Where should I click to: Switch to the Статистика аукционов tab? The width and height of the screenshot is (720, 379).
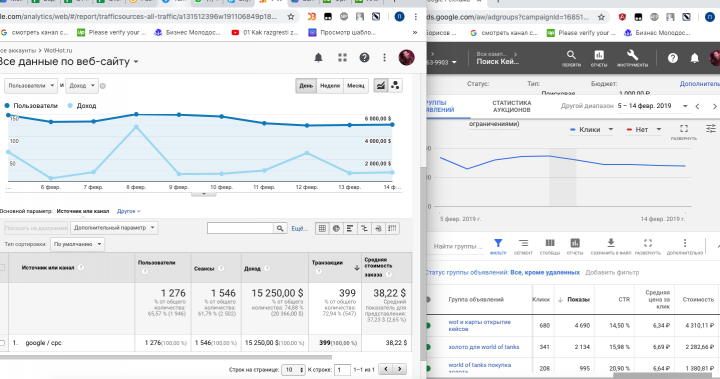(x=512, y=106)
